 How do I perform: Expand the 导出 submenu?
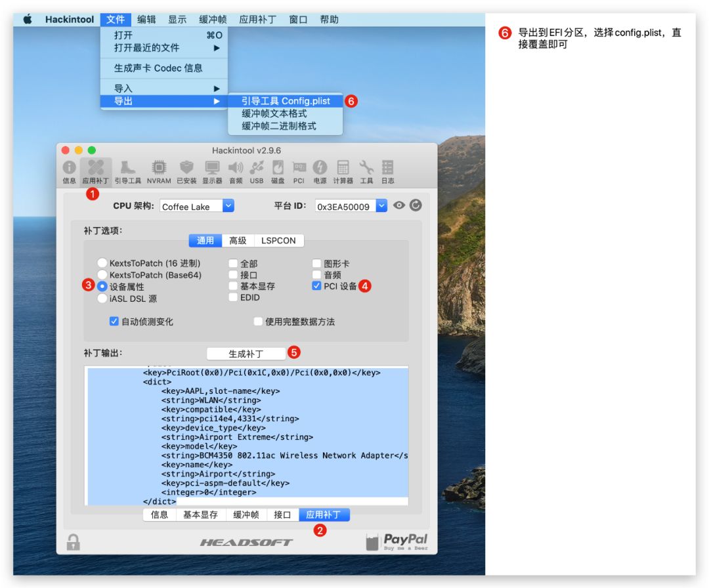tap(163, 101)
